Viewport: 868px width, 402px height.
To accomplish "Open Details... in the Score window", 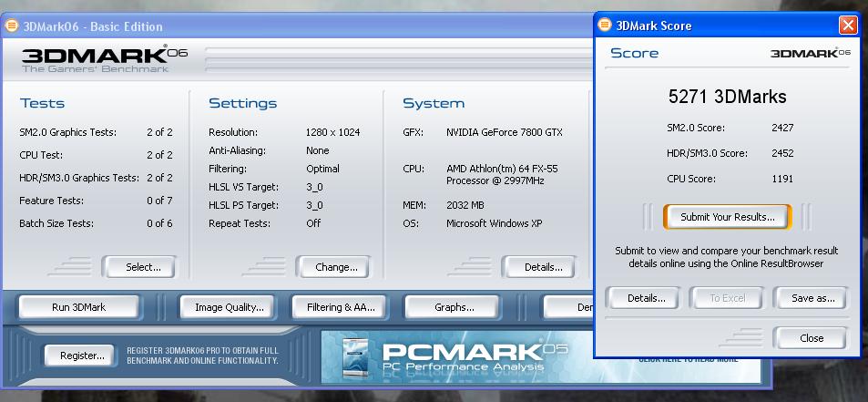I will 646,298.
